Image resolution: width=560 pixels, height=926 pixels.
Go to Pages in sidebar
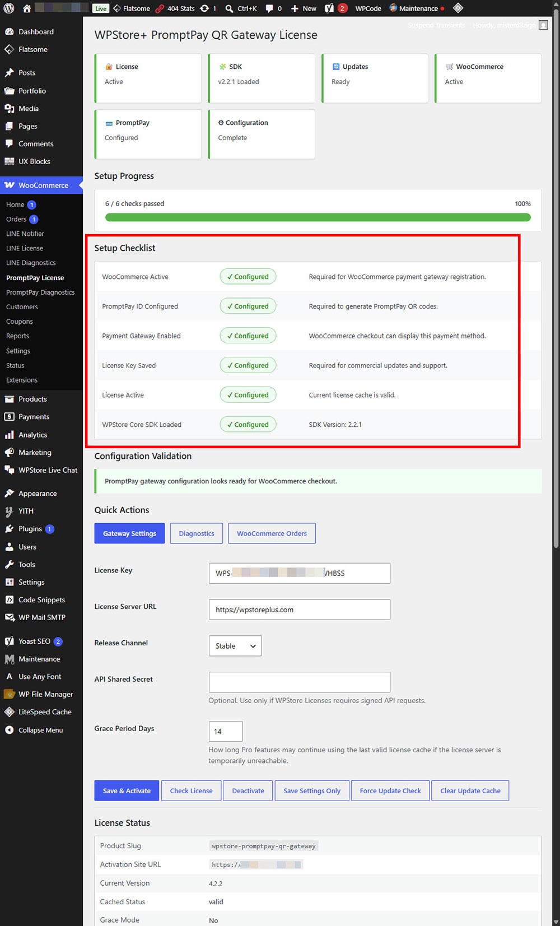(x=27, y=126)
